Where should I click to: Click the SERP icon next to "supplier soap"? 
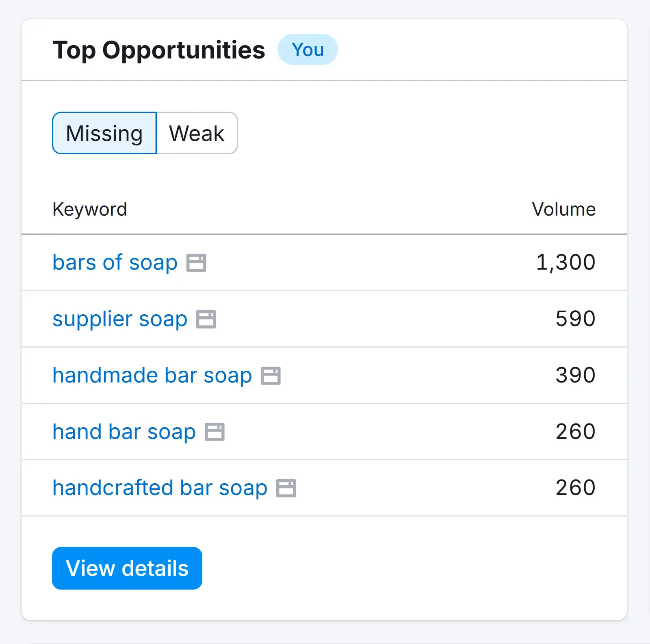coord(207,320)
